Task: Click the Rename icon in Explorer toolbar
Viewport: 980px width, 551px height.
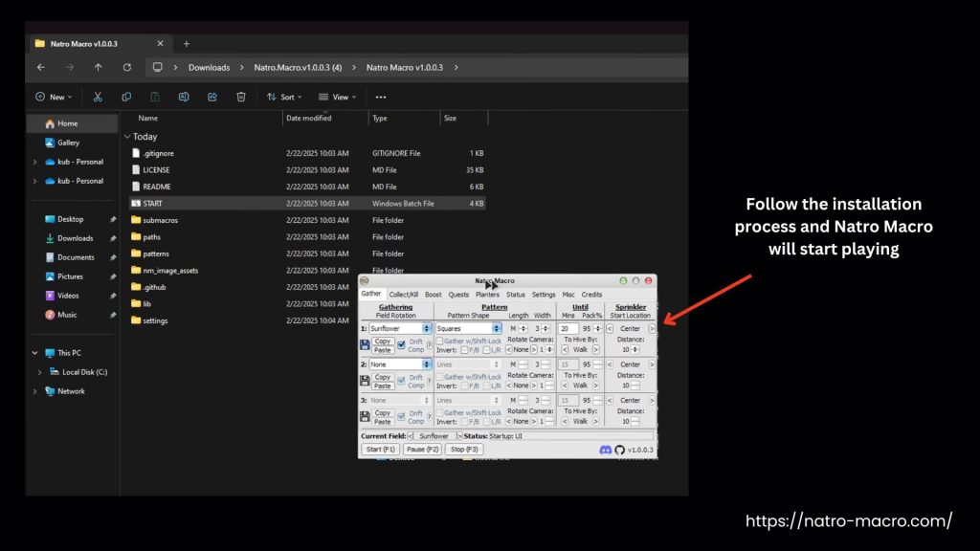Action: (x=184, y=97)
